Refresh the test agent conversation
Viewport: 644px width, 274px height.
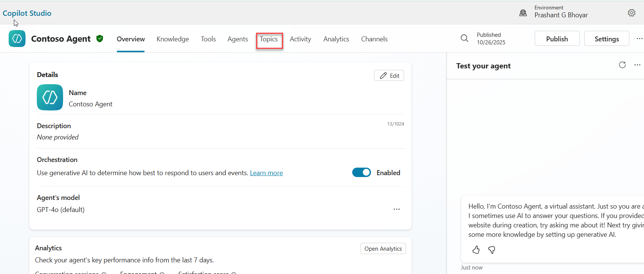[x=622, y=65]
